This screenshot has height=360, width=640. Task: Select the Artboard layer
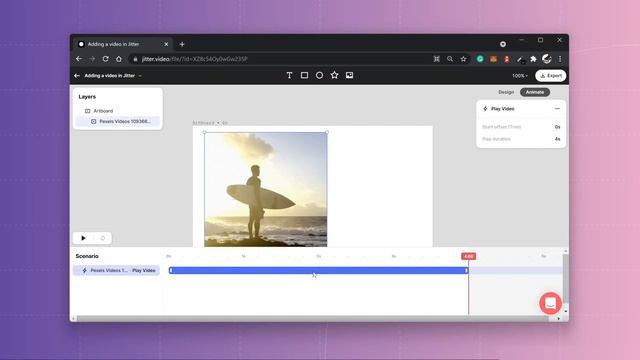point(118,111)
